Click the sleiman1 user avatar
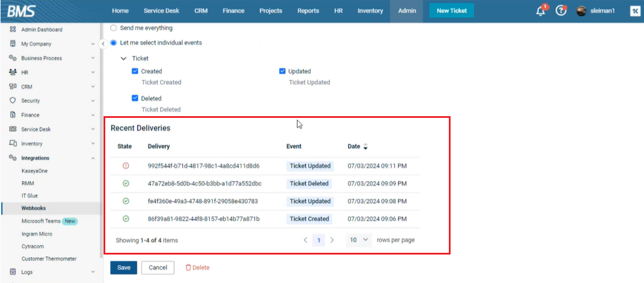644x283 pixels. (x=581, y=11)
